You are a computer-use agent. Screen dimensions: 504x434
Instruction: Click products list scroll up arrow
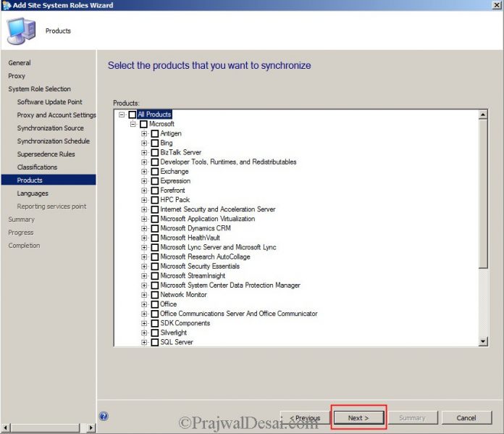[483, 114]
